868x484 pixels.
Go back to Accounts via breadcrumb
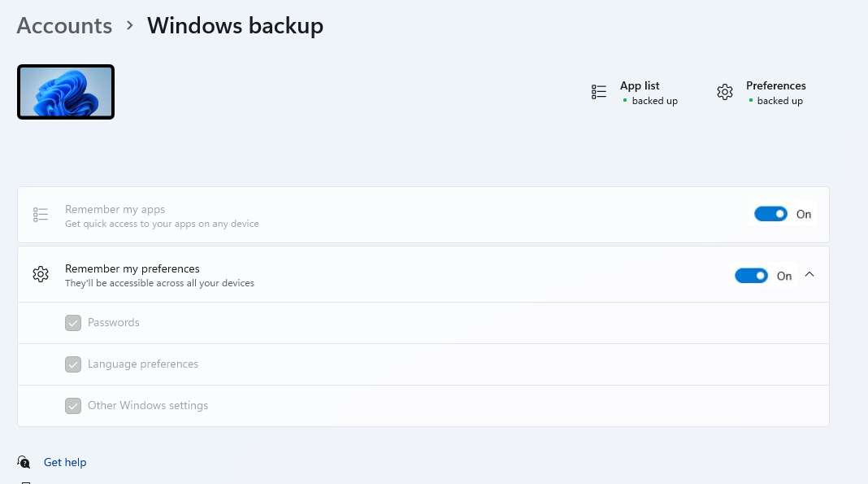pyautogui.click(x=64, y=25)
